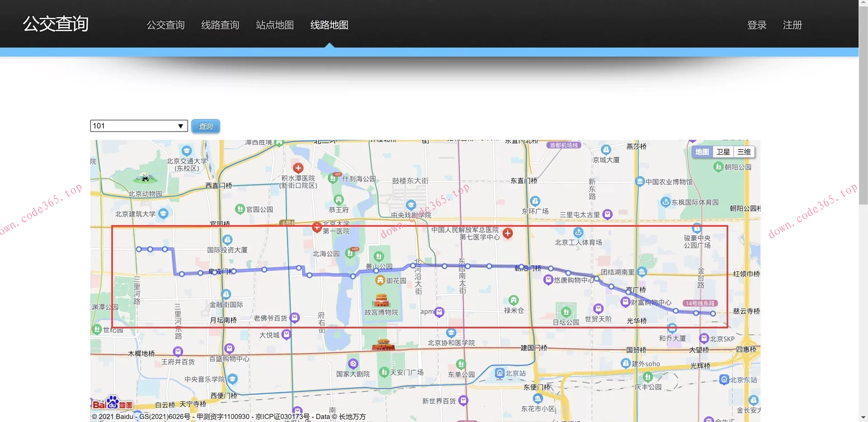
Task: Click the 14号线东段 subway line tag
Action: 700,303
